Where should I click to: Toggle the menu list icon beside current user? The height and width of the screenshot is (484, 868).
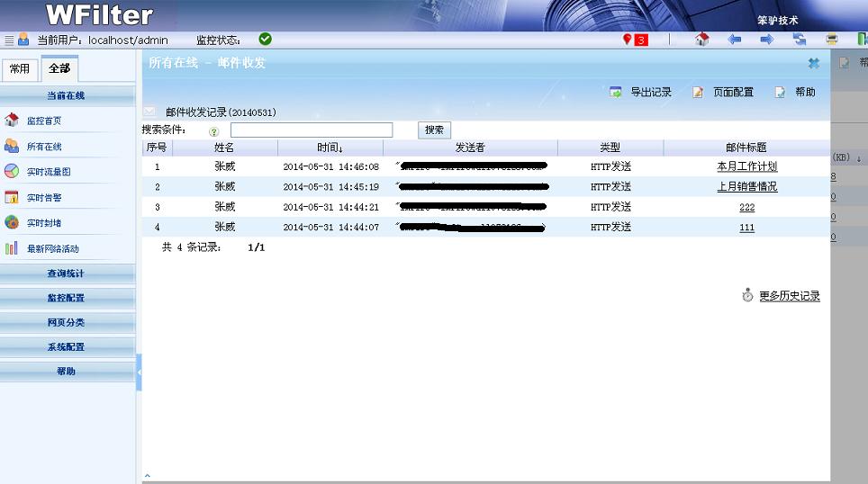[9, 40]
